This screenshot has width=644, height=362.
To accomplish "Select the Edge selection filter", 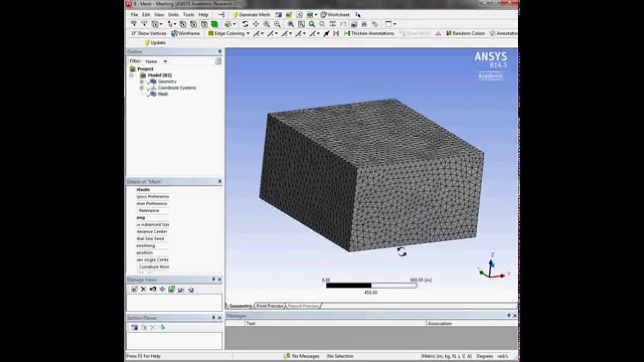I will pos(194,24).
